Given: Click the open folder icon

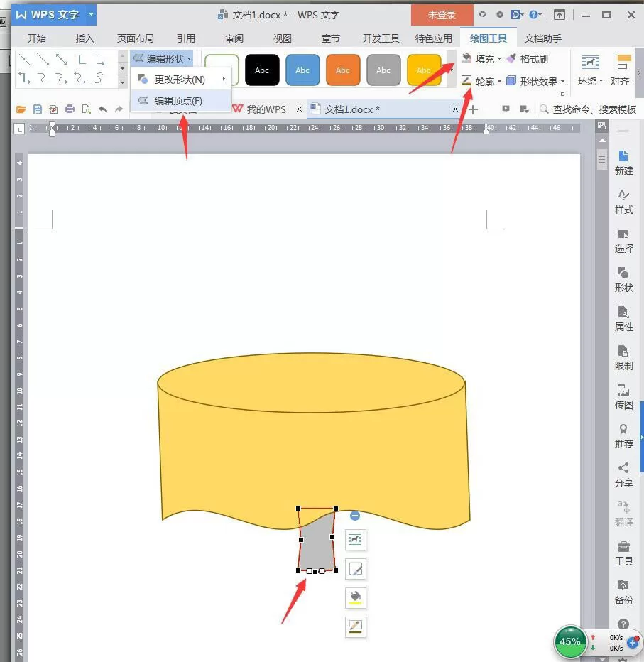Looking at the screenshot, I should pyautogui.click(x=21, y=110).
